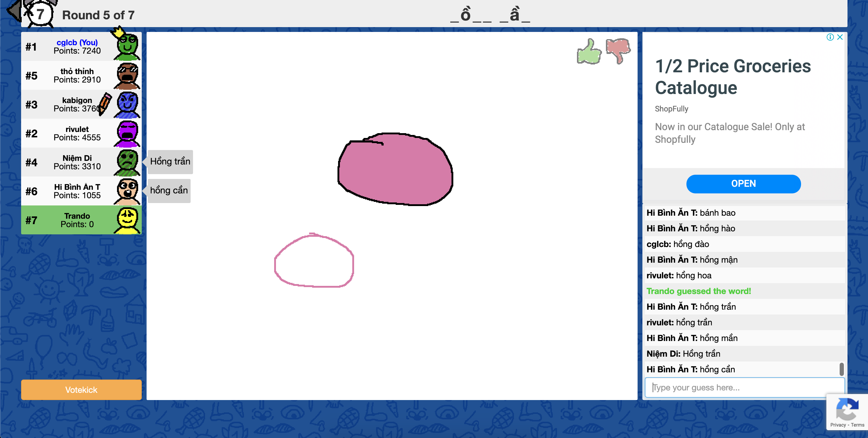This screenshot has height=438, width=868.
Task: Open the ad info icon
Action: (x=830, y=37)
